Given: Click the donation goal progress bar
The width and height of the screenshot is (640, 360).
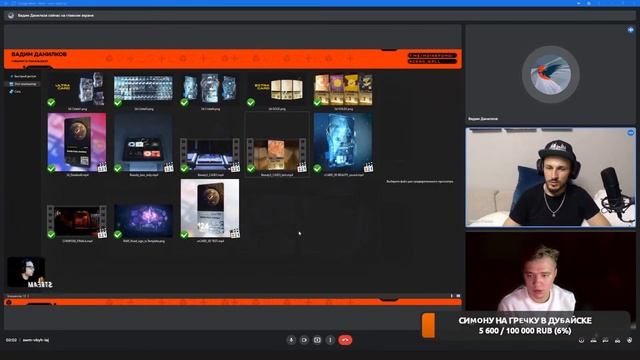Looking at the screenshot, I should coord(525,326).
